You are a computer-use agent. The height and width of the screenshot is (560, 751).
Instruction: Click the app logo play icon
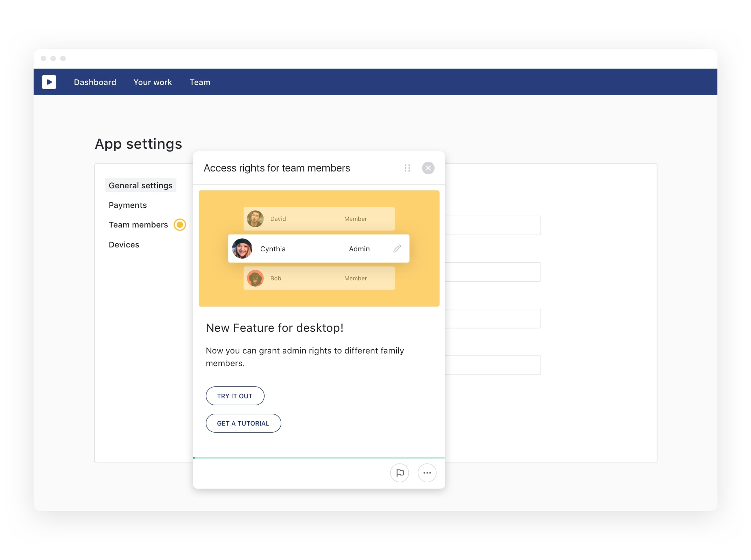49,82
